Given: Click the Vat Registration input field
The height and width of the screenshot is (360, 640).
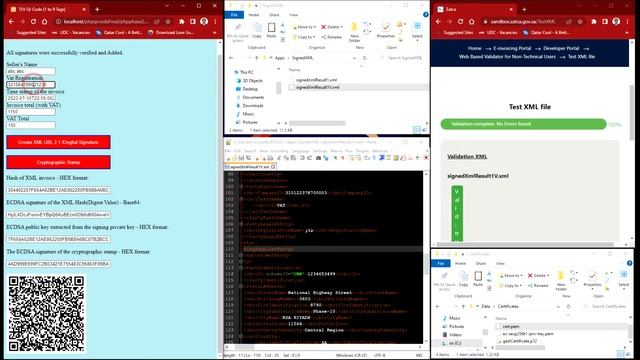Looking at the screenshot, I should pos(31,84).
